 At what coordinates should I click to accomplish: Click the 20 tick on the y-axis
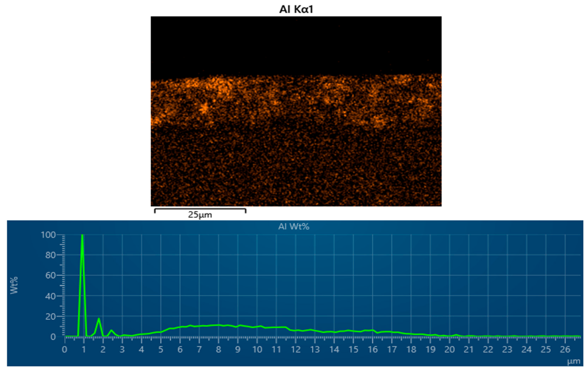pyautogui.click(x=50, y=317)
